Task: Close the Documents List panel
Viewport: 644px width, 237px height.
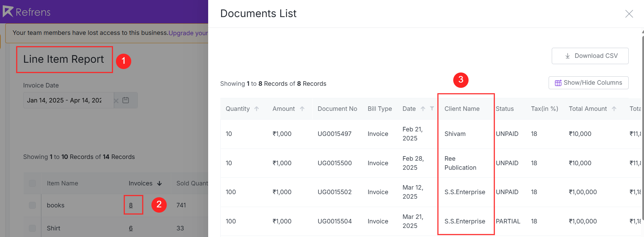Action: click(x=629, y=14)
